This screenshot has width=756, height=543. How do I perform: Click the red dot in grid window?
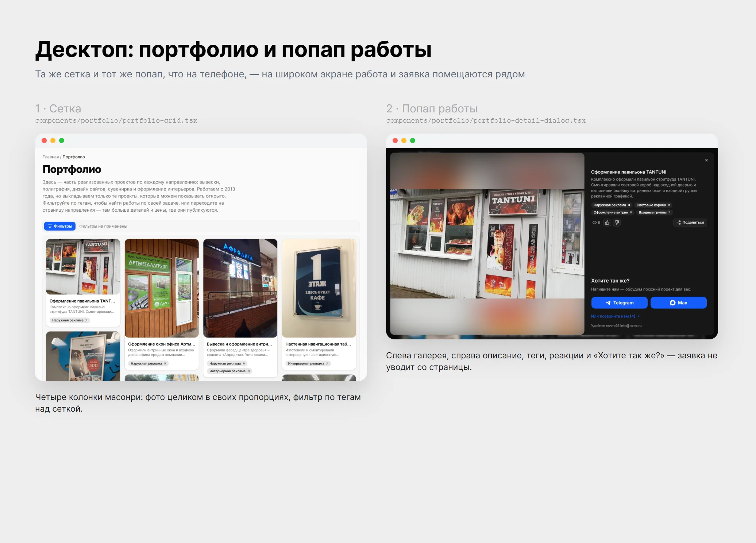pos(44,140)
